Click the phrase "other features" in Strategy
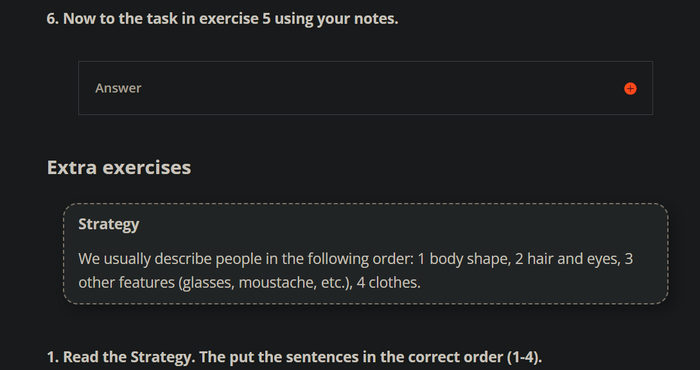Viewport: 700px width, 370px height. (x=126, y=283)
